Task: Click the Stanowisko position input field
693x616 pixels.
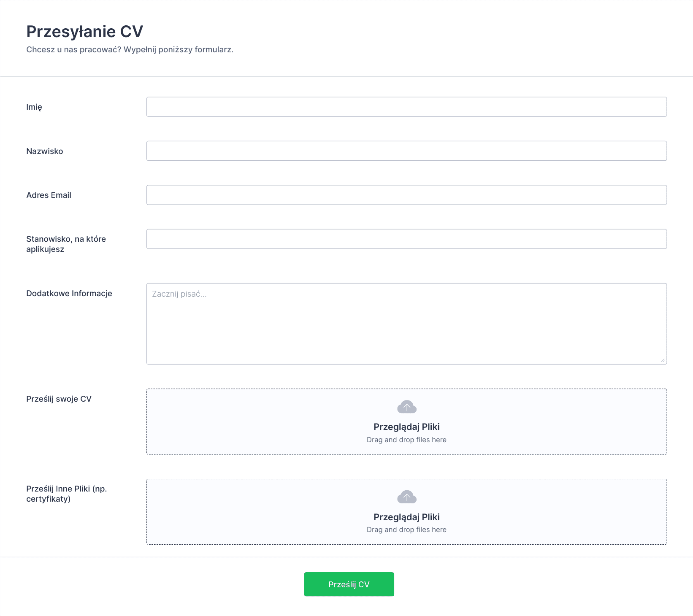Action: point(406,239)
